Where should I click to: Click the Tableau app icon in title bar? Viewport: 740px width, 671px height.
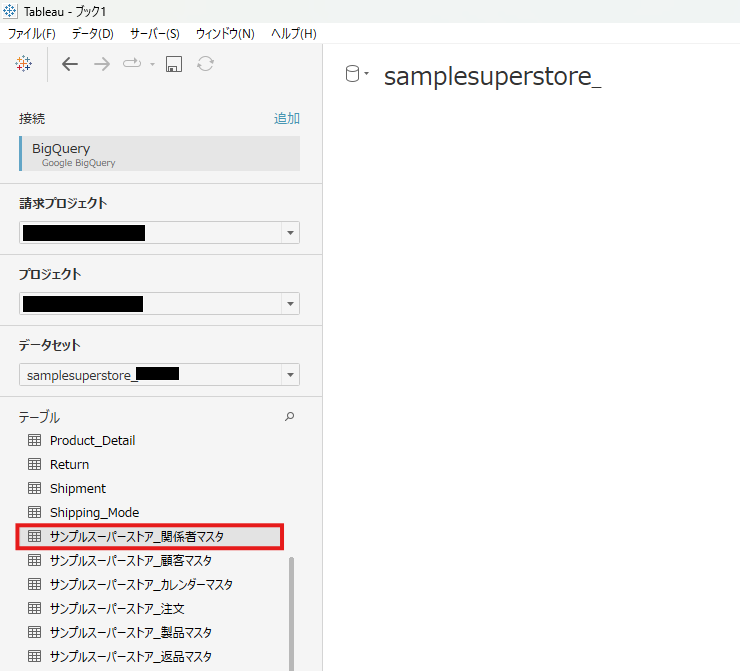click(9, 11)
